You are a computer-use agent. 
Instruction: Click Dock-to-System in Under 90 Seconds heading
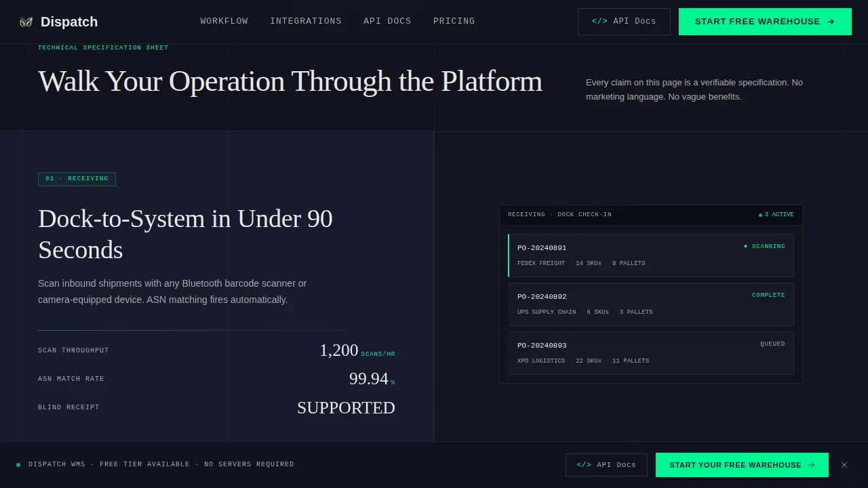point(185,234)
